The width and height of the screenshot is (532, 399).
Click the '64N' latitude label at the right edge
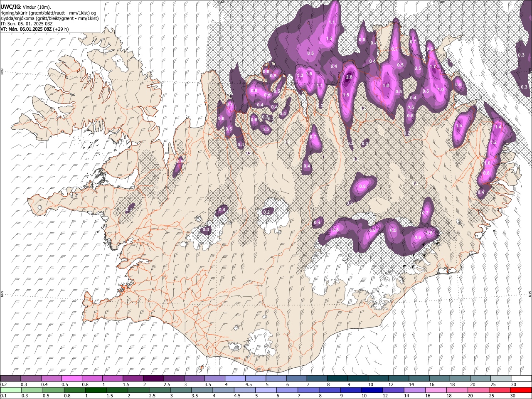point(530,293)
